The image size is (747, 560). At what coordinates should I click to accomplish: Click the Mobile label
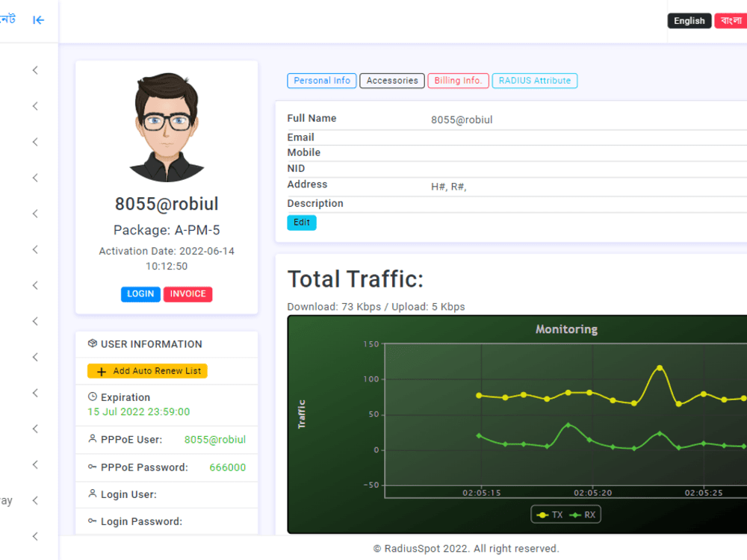click(x=304, y=152)
